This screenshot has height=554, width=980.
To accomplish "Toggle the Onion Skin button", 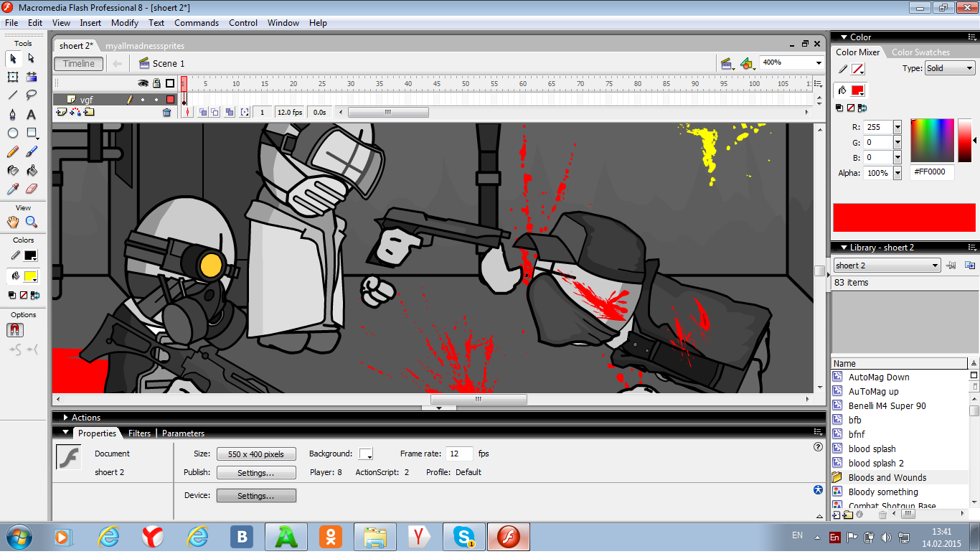I will 203,112.
